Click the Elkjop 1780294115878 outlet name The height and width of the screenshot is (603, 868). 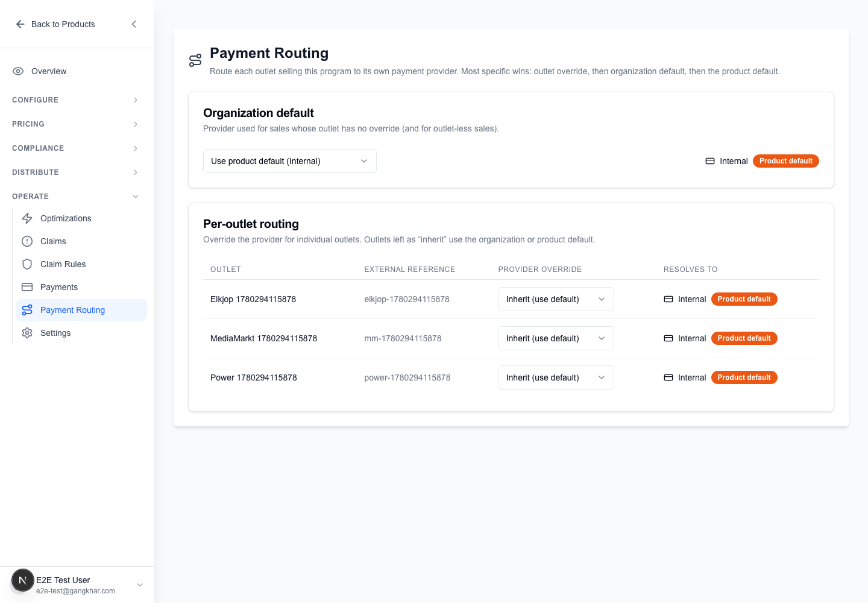(253, 299)
